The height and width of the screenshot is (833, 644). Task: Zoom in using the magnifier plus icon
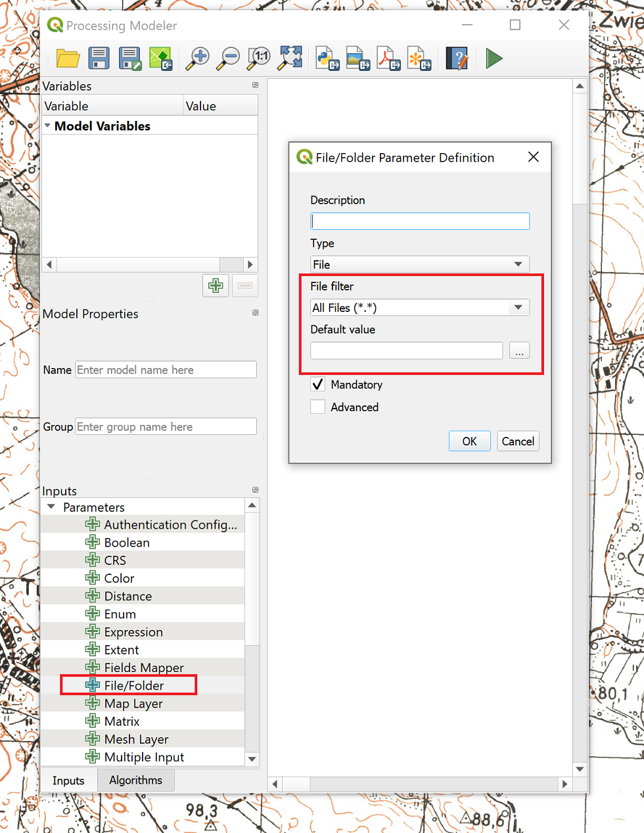(197, 58)
